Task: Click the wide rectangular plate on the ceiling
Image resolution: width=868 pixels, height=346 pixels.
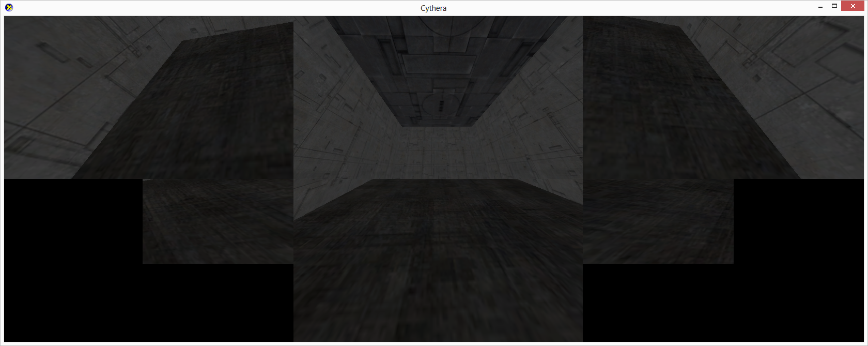Action: (x=439, y=64)
